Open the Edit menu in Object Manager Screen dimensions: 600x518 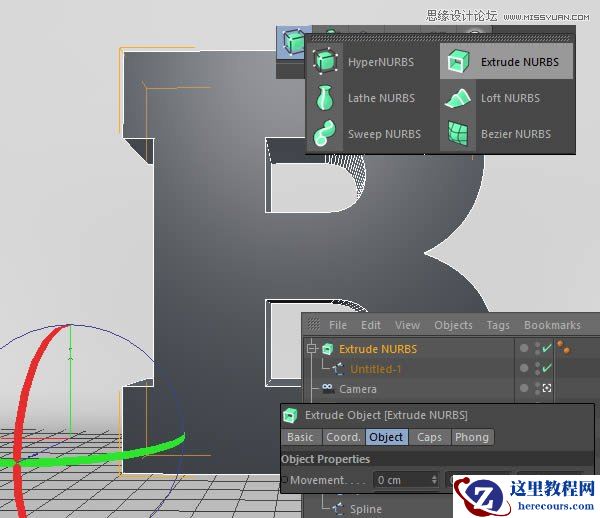point(371,325)
